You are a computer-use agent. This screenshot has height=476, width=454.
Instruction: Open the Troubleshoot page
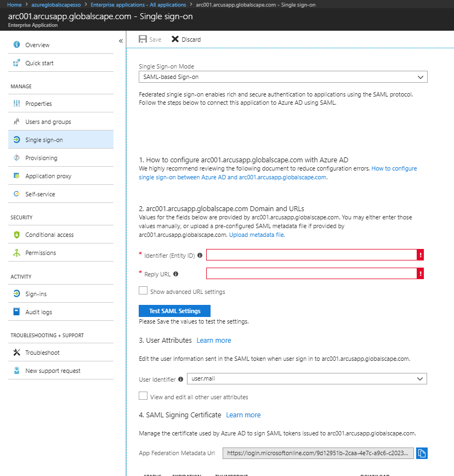(61, 353)
